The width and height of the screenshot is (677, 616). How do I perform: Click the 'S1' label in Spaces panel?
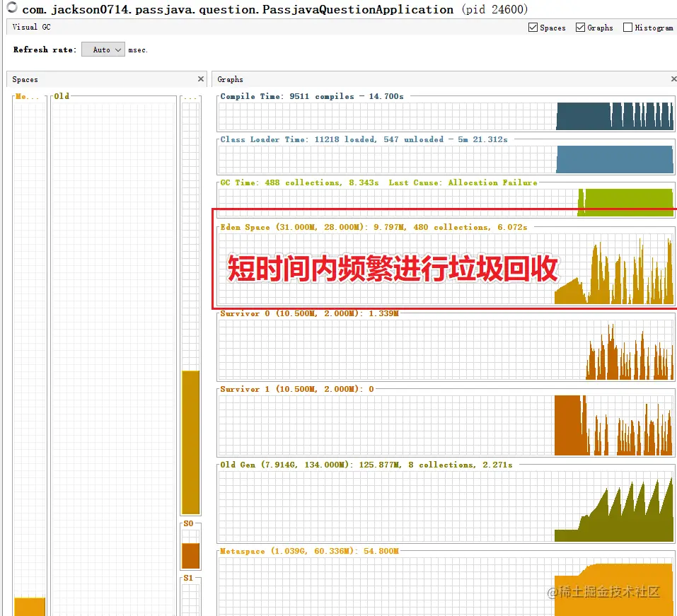click(x=188, y=578)
